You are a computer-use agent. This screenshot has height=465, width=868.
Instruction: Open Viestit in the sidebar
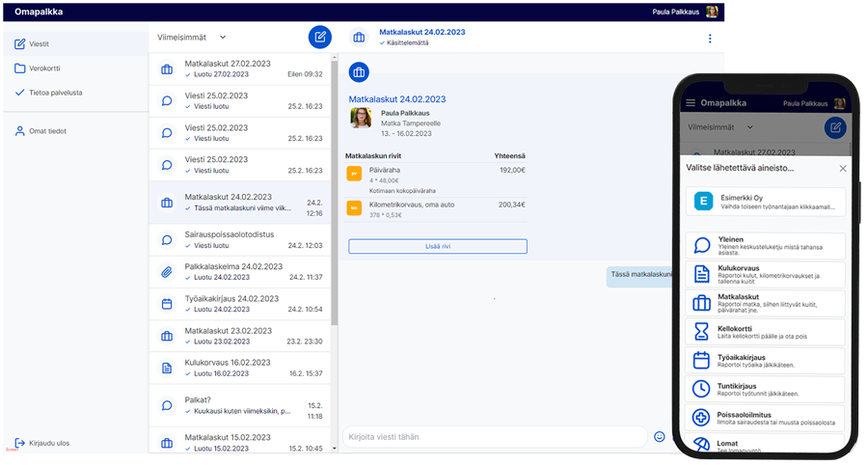pos(76,43)
